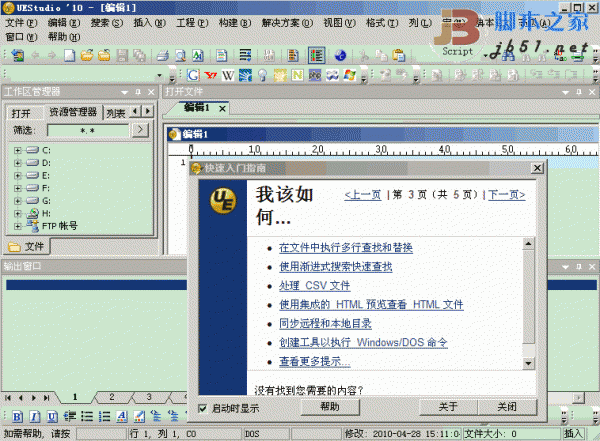This screenshot has height=441, width=600.
Task: Click the Word Wrap toolbar icon
Action: tap(245, 56)
